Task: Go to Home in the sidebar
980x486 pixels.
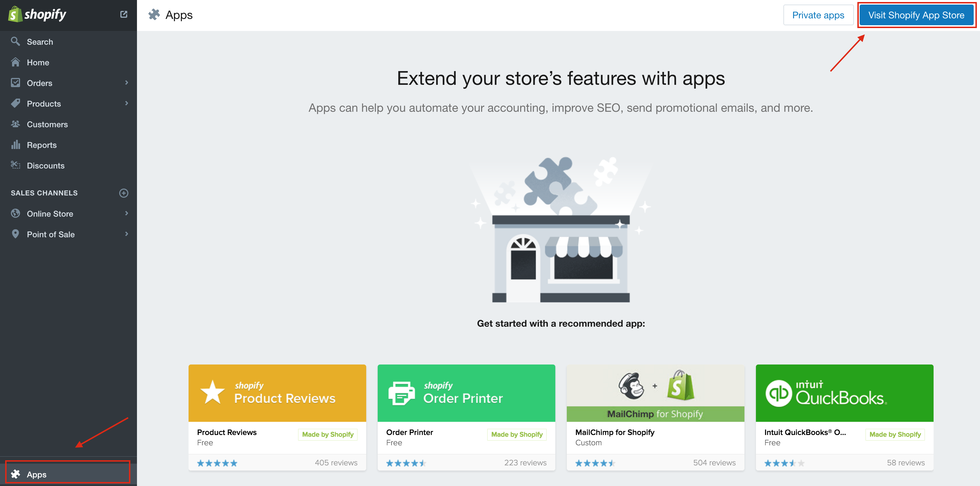Action: click(x=68, y=62)
